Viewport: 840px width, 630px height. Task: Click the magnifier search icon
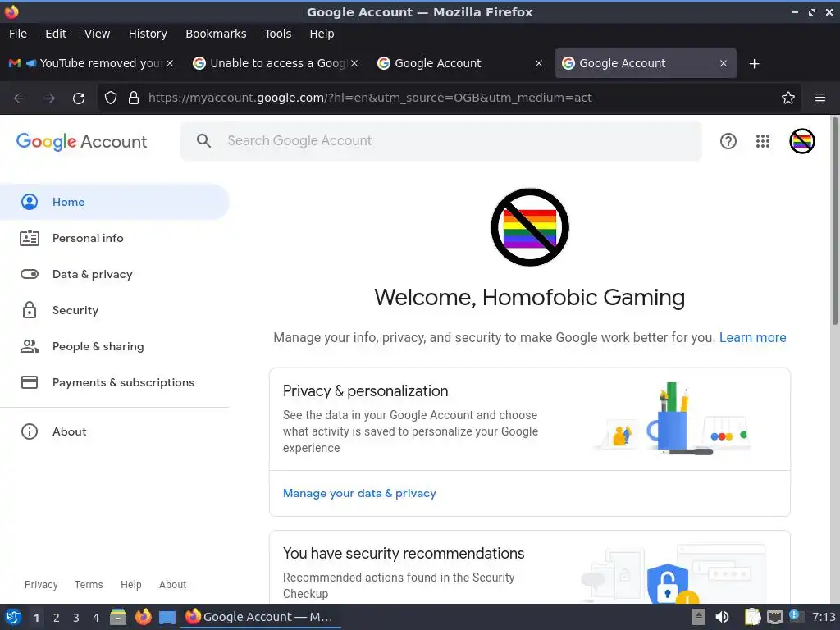coord(203,141)
